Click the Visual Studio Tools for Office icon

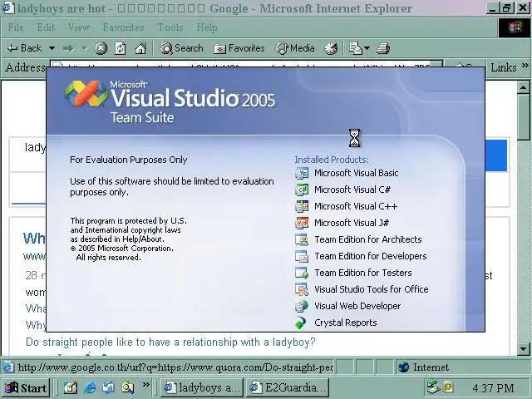click(x=301, y=289)
